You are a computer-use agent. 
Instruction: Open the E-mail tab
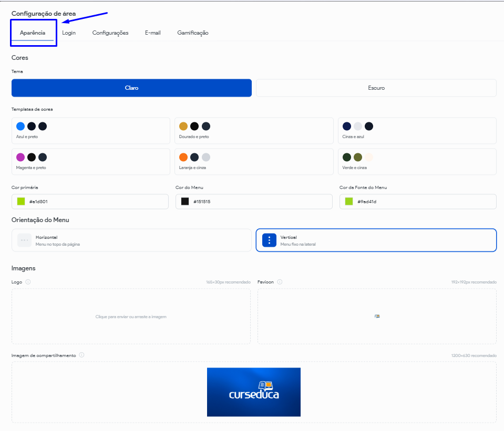[x=153, y=33]
